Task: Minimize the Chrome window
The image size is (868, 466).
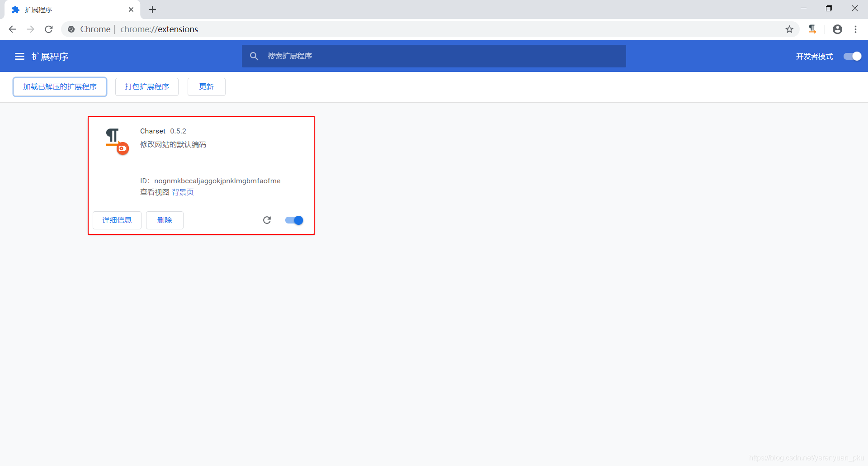Action: (x=803, y=9)
